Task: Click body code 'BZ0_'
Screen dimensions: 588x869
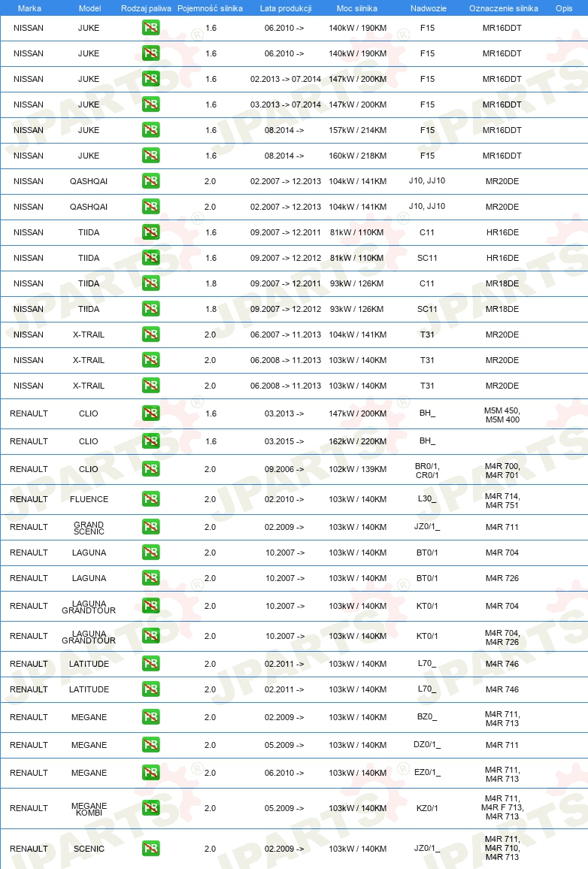Action: pos(427,717)
